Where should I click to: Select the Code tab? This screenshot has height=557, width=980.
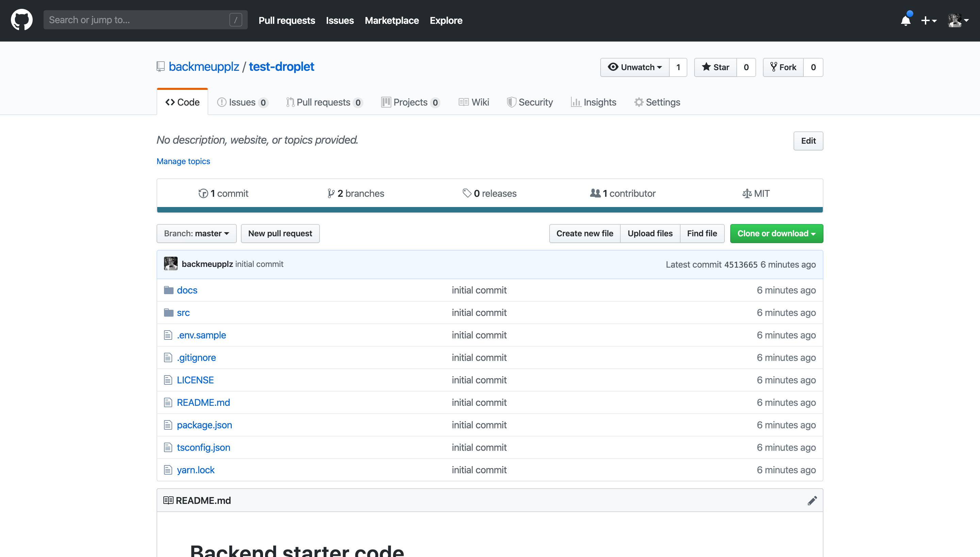[x=182, y=102]
